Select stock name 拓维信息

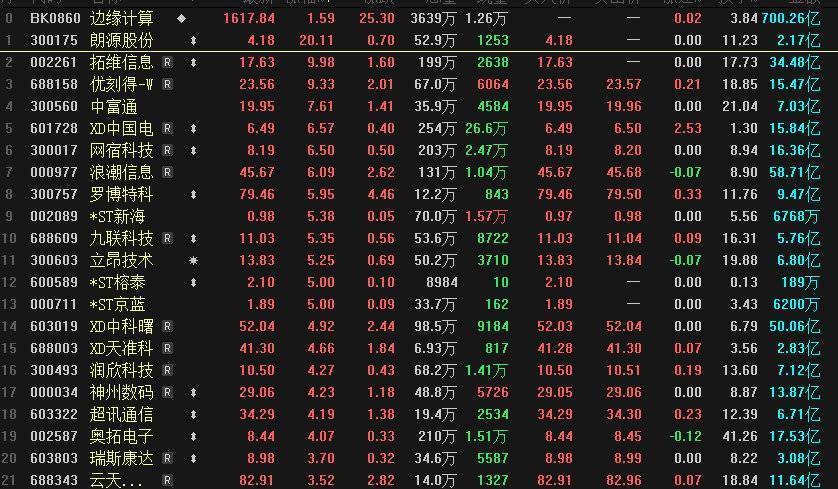click(121, 63)
